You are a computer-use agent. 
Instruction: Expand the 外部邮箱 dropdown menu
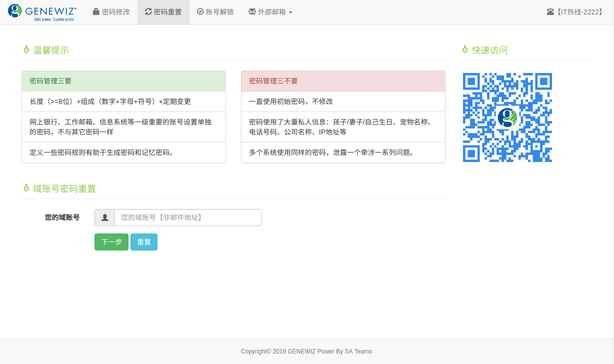(x=270, y=12)
